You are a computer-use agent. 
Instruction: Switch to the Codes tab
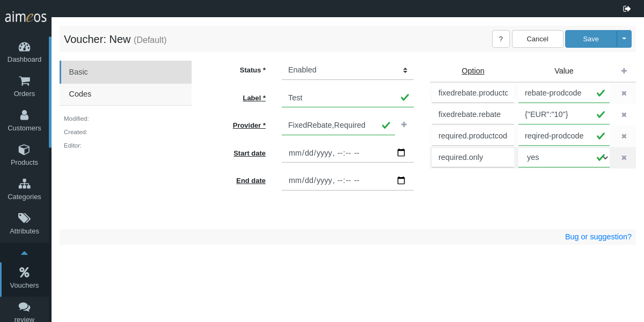click(x=126, y=94)
